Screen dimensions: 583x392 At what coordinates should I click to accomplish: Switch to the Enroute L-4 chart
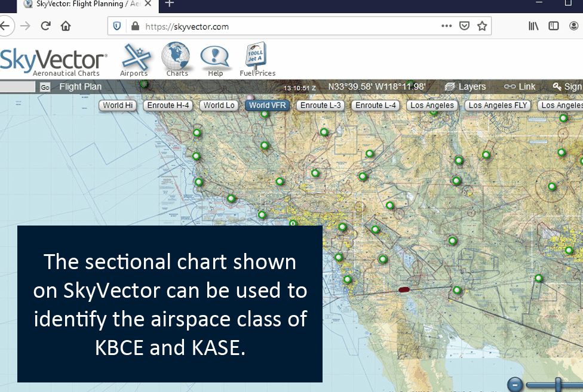[x=376, y=106]
